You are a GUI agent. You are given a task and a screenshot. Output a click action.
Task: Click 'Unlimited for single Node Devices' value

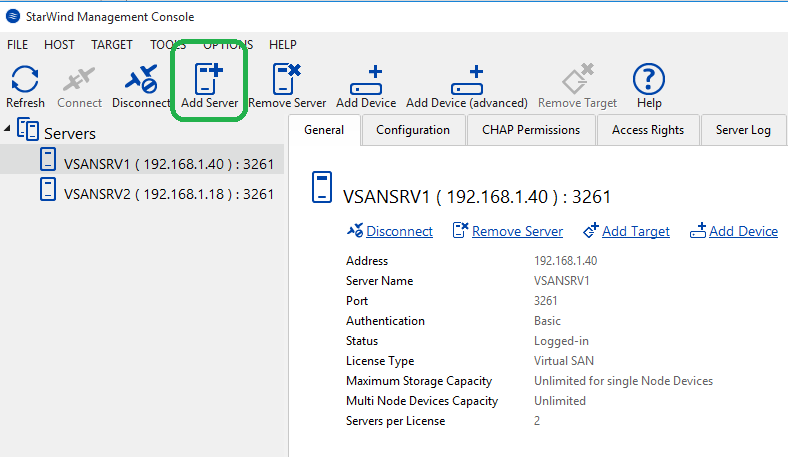[623, 381]
